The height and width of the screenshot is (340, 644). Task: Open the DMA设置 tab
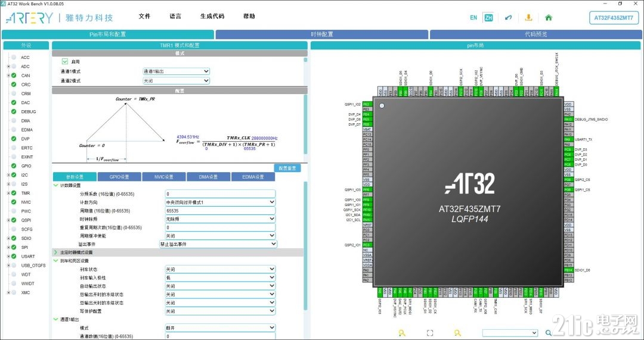pos(208,177)
